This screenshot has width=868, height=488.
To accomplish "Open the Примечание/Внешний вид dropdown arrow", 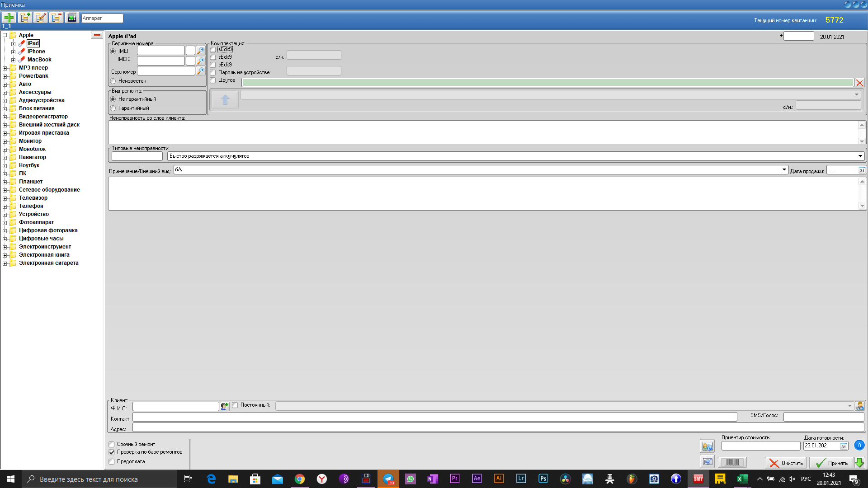I will tap(784, 169).
